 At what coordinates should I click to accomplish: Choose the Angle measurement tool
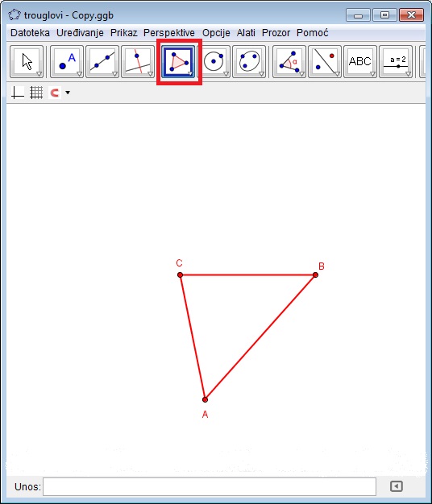click(x=289, y=62)
